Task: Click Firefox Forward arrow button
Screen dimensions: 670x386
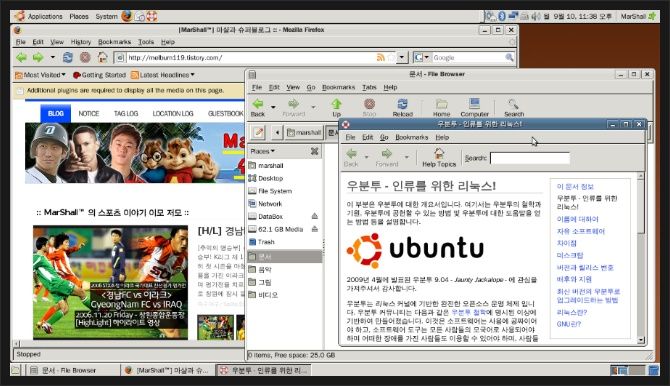Action: [x=38, y=57]
